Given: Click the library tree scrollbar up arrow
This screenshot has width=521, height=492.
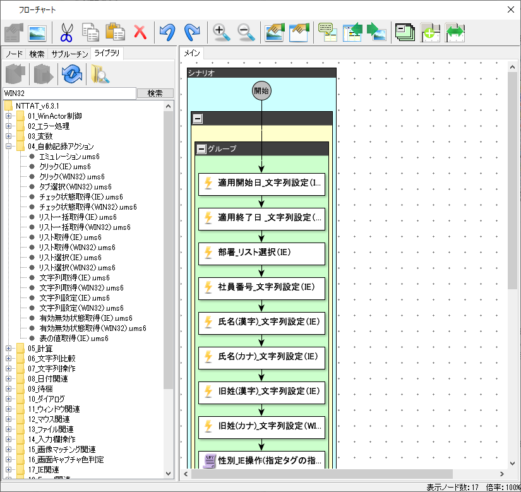Looking at the screenshot, I should coord(168,106).
